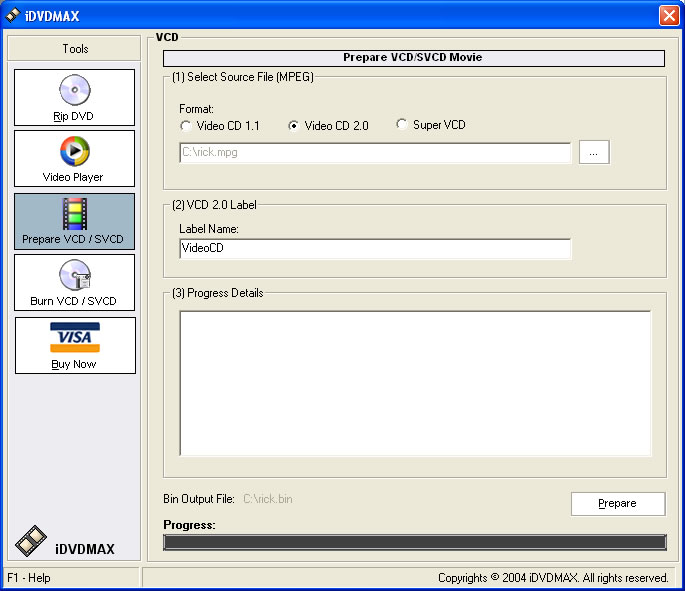
Task: Select the Video CD 2.0 format
Action: 329,126
